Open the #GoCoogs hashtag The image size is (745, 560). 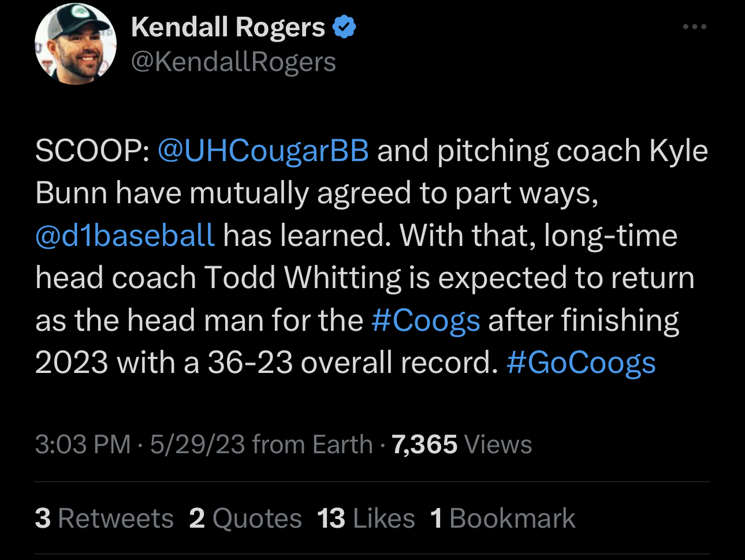click(581, 363)
